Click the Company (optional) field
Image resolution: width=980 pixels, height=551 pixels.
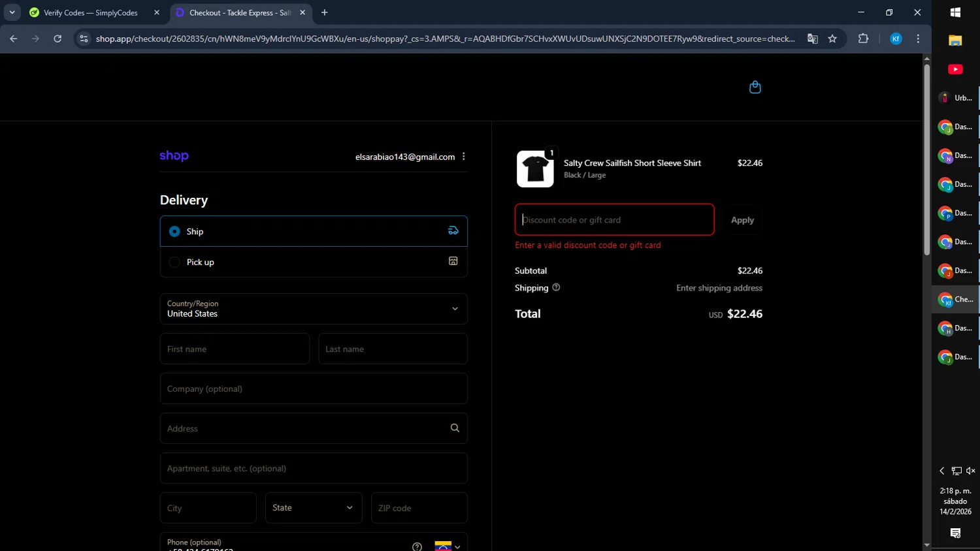pos(314,388)
